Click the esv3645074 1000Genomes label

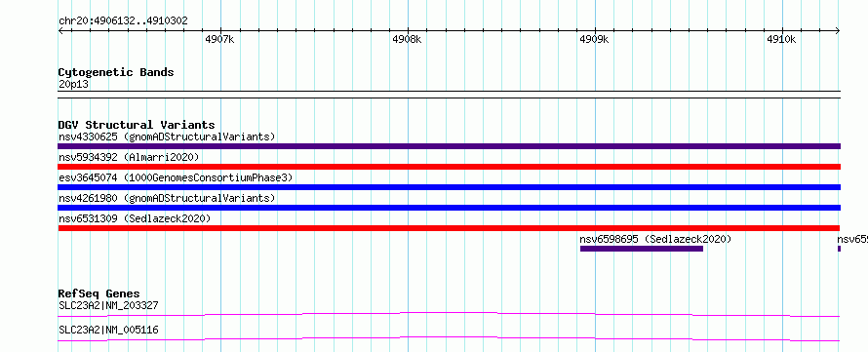click(176, 177)
